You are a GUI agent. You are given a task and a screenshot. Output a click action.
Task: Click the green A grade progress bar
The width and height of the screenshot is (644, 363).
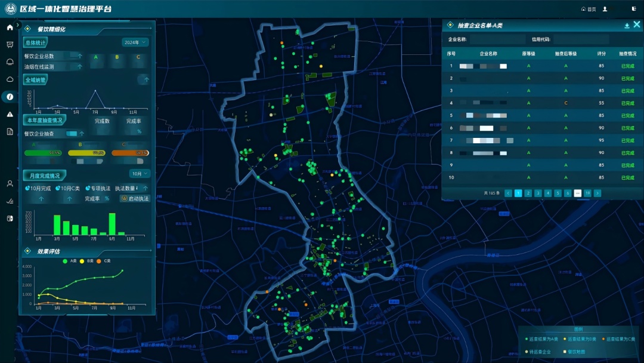(x=44, y=153)
